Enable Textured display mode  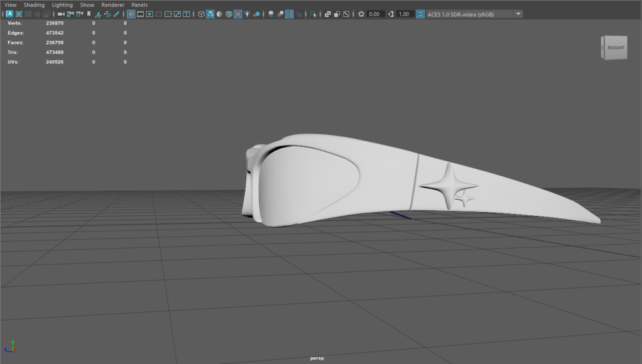click(x=238, y=14)
